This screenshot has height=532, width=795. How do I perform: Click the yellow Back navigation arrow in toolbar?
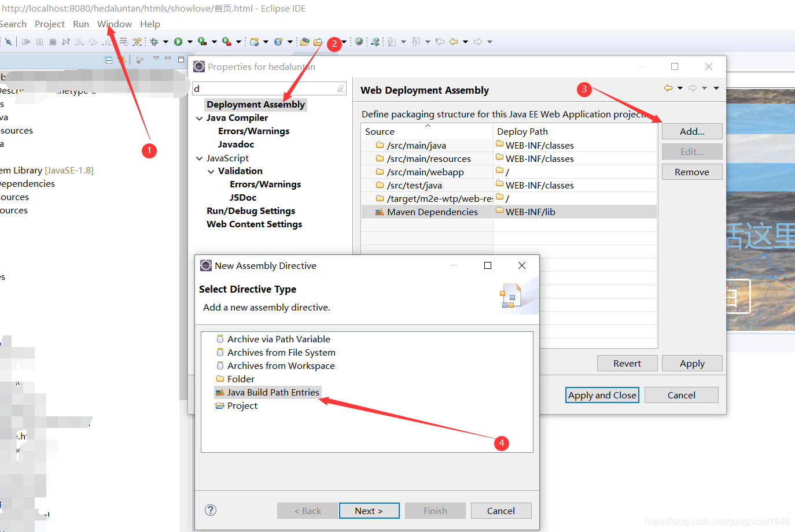[453, 42]
